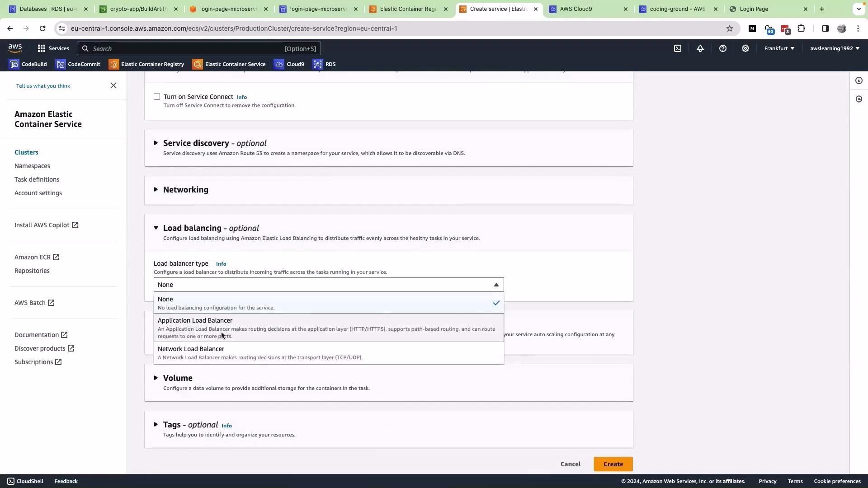Open Chrome side panel icon
The width and height of the screenshot is (868, 488).
click(825, 28)
